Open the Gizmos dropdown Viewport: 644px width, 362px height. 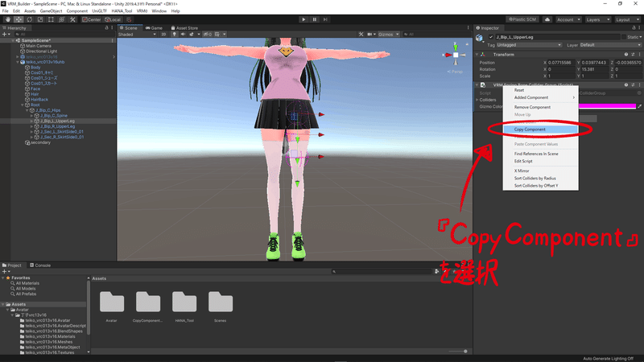click(x=389, y=35)
